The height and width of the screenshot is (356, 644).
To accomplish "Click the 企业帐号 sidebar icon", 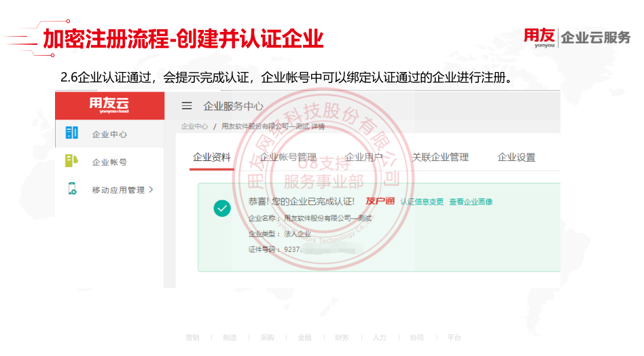I will click(71, 160).
